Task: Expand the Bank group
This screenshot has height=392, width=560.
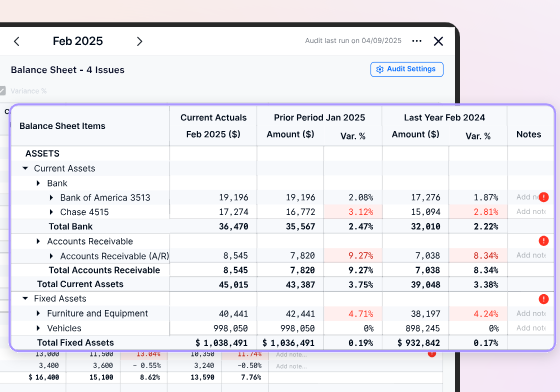Action: tap(38, 183)
